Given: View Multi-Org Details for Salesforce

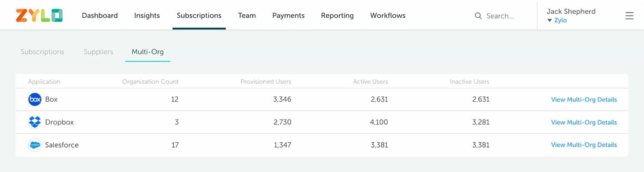Looking at the screenshot, I should coord(584,145).
